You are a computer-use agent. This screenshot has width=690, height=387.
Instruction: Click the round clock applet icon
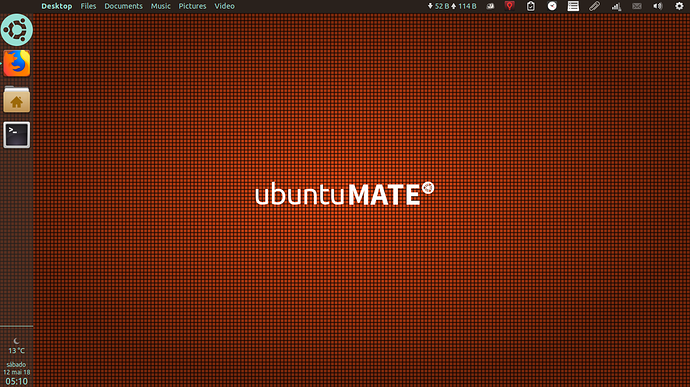(x=552, y=6)
